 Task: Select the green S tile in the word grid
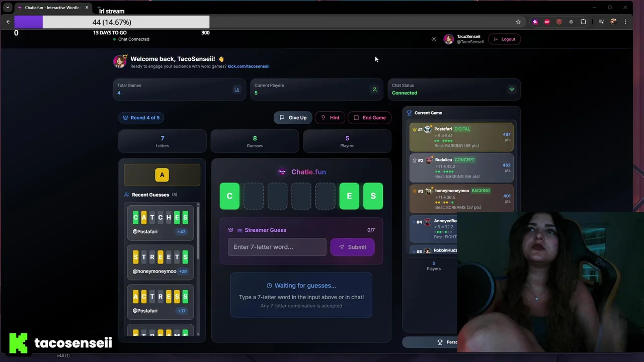[373, 196]
